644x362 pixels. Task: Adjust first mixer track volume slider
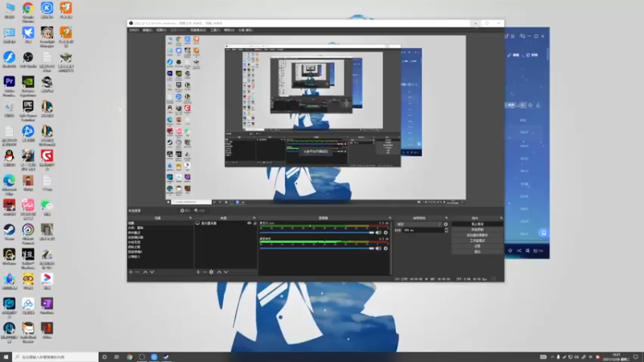pyautogui.click(x=316, y=232)
